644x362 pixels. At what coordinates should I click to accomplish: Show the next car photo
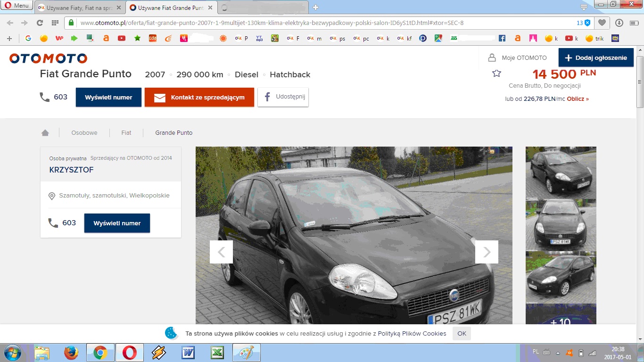[487, 252]
